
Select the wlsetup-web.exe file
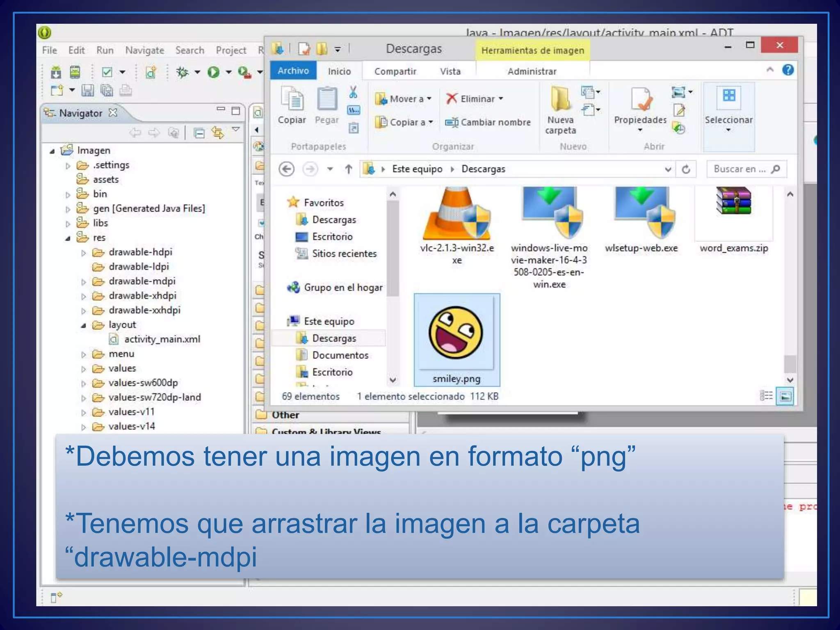[641, 221]
